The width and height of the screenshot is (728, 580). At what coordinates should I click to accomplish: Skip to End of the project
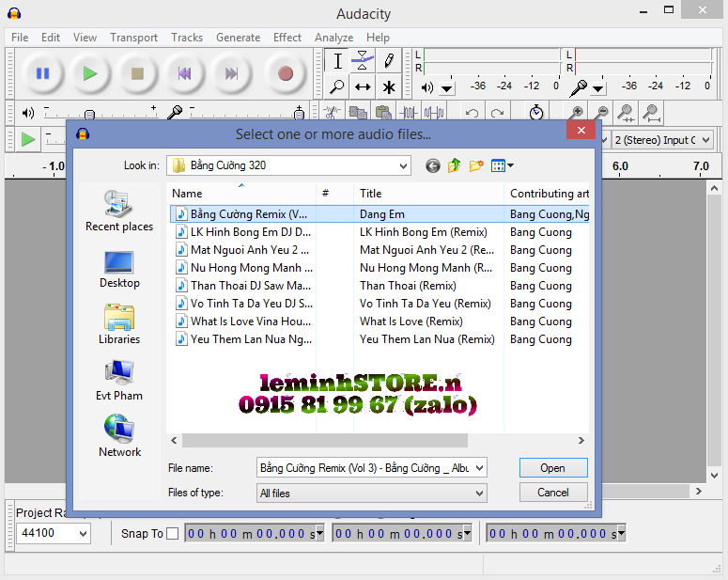tap(231, 73)
